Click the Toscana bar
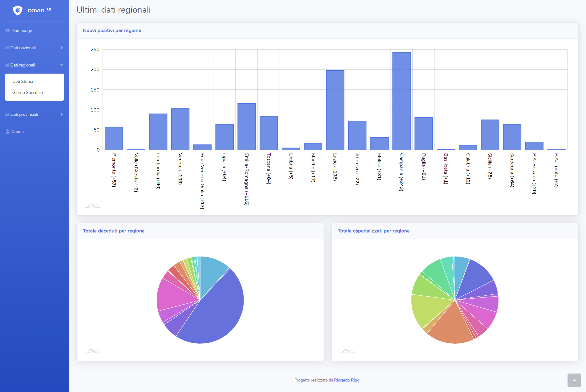 point(269,133)
